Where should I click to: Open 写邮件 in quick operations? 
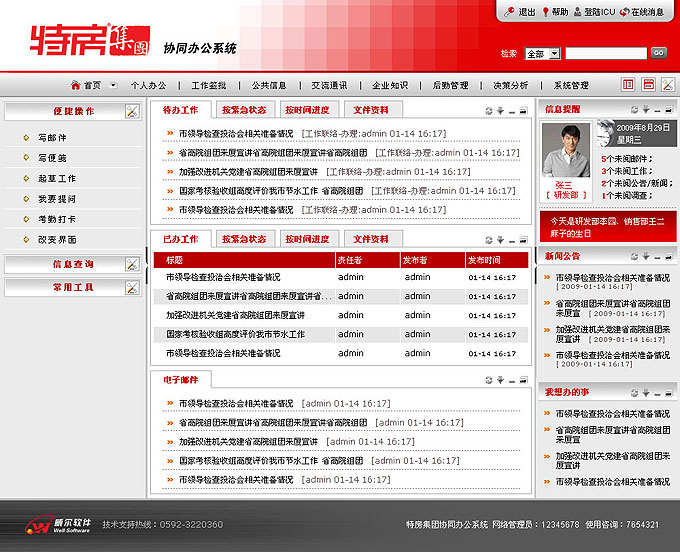tap(52, 137)
